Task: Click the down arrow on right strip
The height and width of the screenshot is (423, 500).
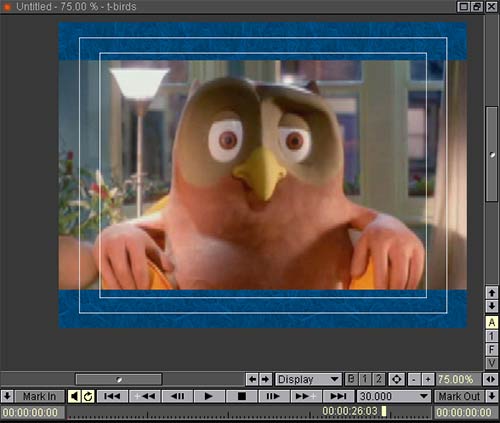Action: click(x=492, y=306)
